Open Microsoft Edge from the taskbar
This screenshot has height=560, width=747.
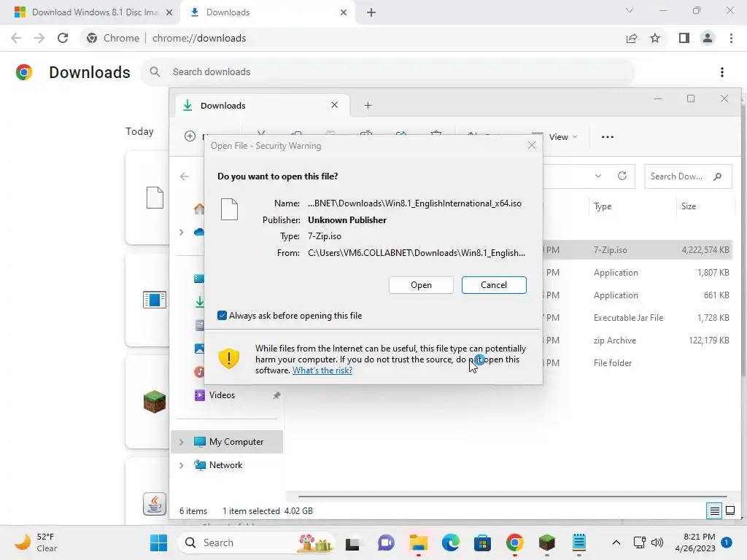(x=450, y=542)
